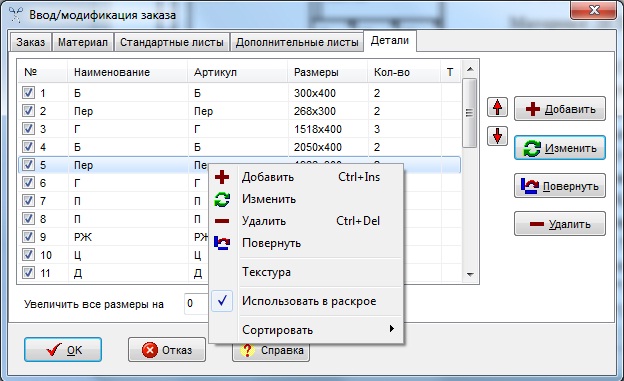Click the red down arrow move button
Viewport: 624px width, 381px height.
(497, 136)
